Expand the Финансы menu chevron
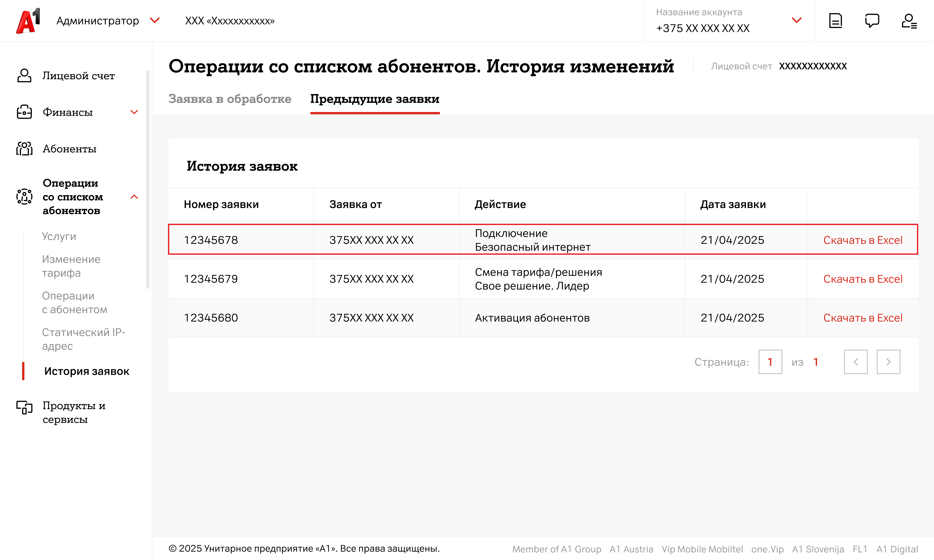 point(134,112)
